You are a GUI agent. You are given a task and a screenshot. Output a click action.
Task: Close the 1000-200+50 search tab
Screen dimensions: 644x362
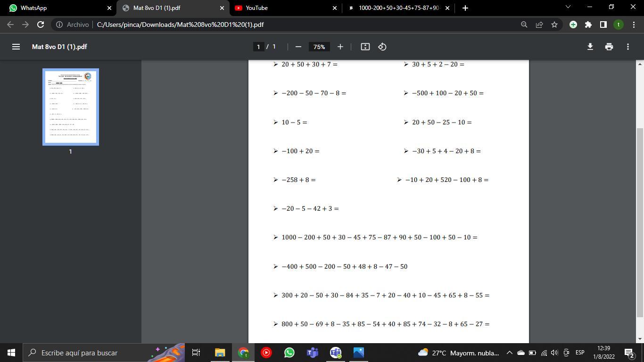pos(447,8)
